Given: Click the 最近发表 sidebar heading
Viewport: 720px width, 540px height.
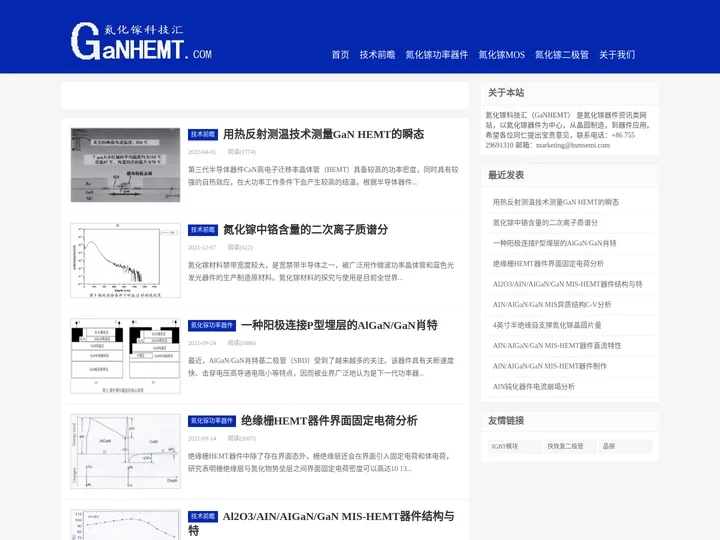Looking at the screenshot, I should 506,175.
